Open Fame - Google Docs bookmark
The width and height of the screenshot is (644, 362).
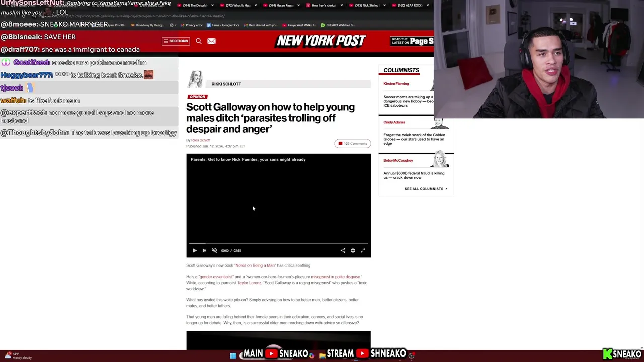click(x=223, y=25)
